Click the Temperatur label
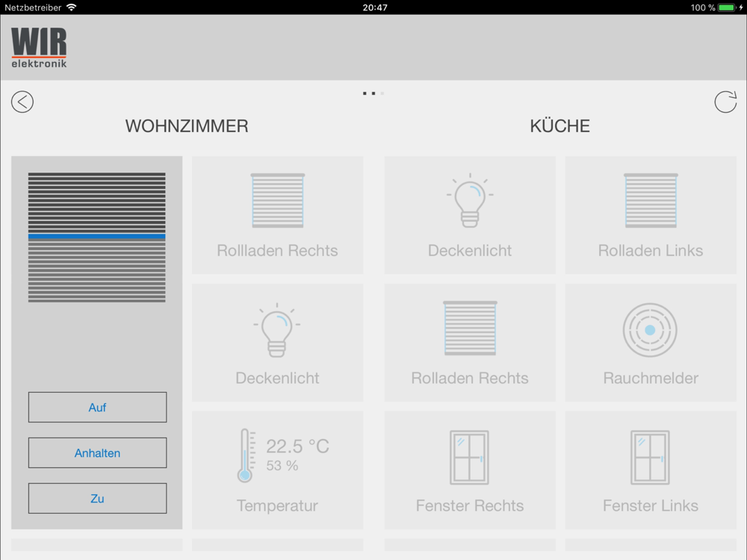 tap(277, 505)
